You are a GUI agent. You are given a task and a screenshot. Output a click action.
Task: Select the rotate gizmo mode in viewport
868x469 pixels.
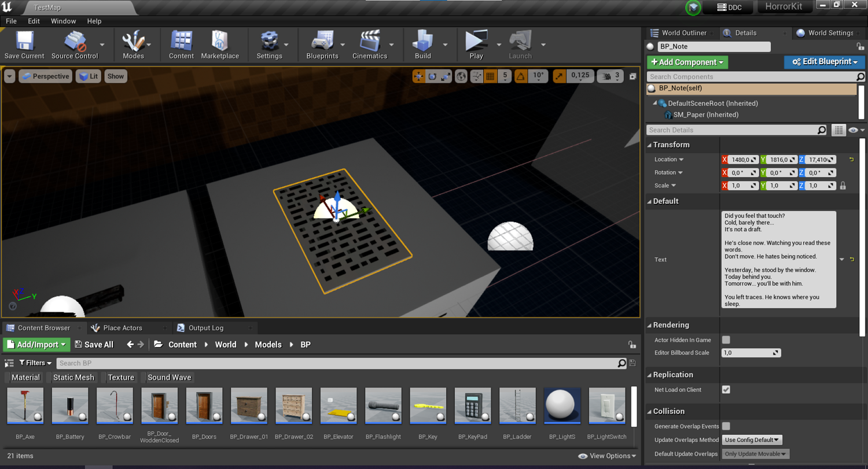(432, 76)
